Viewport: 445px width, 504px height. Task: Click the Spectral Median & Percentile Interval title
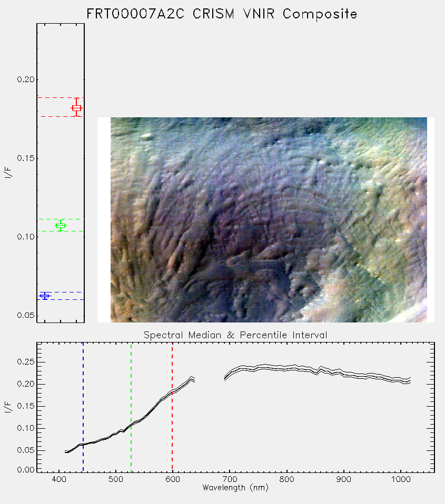[x=235, y=335]
